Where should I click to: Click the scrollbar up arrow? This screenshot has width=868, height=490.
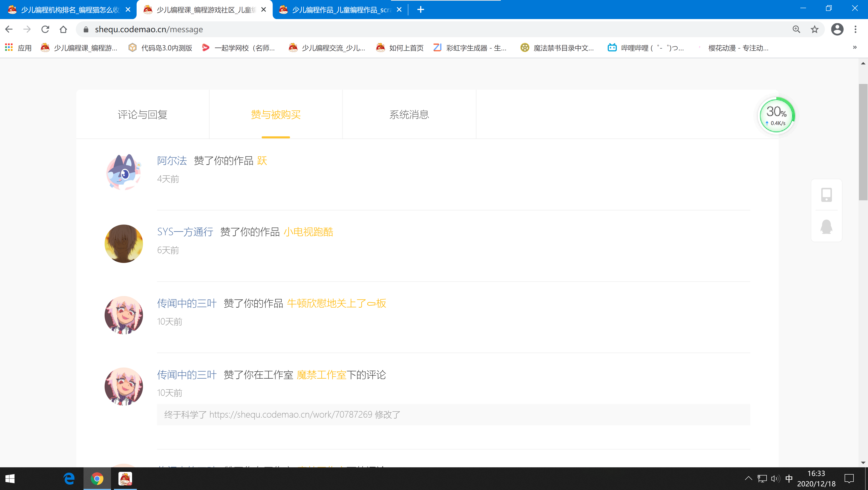[863, 63]
